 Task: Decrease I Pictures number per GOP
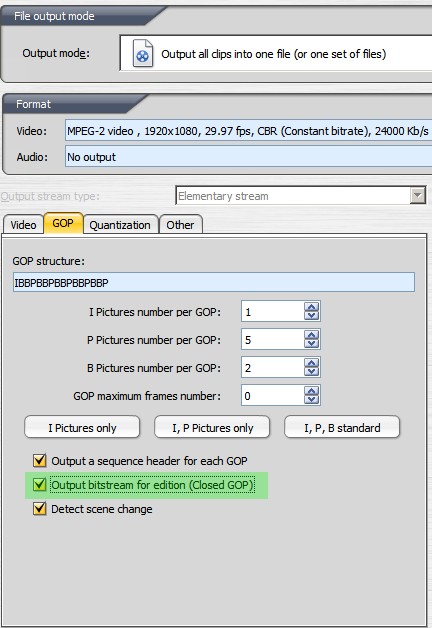(311, 316)
